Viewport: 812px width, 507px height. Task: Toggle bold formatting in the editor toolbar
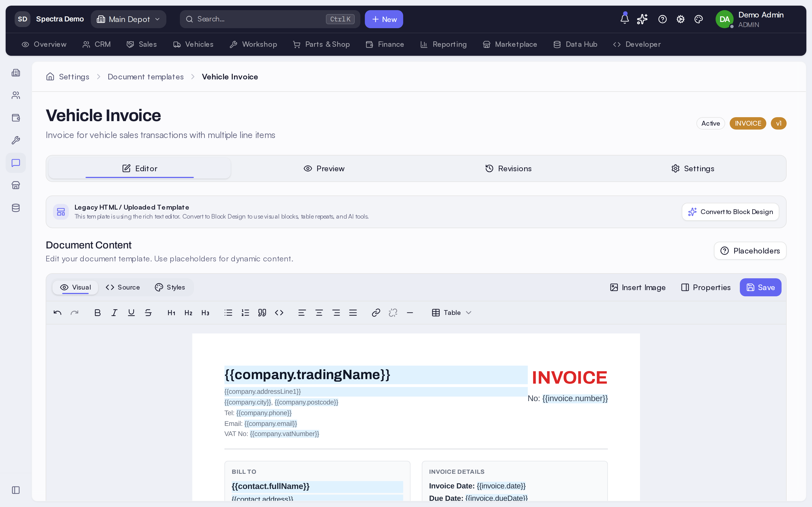97,313
